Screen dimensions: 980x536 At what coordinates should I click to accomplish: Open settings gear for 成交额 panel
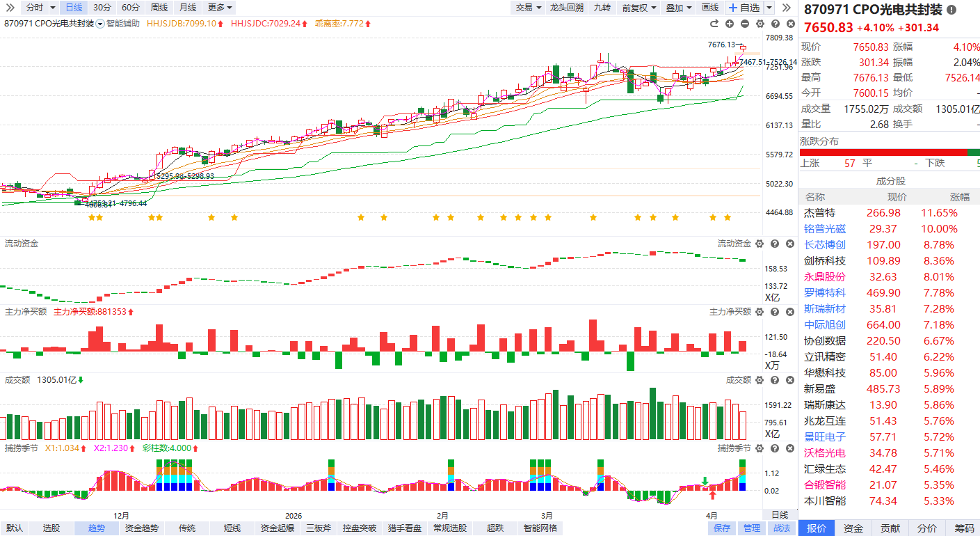tap(760, 380)
